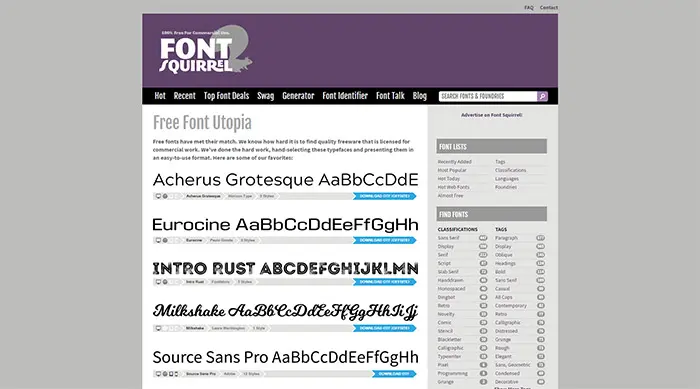Image resolution: width=700 pixels, height=389 pixels.
Task: Click the Search Fonts & Foundries field
Action: (488, 96)
